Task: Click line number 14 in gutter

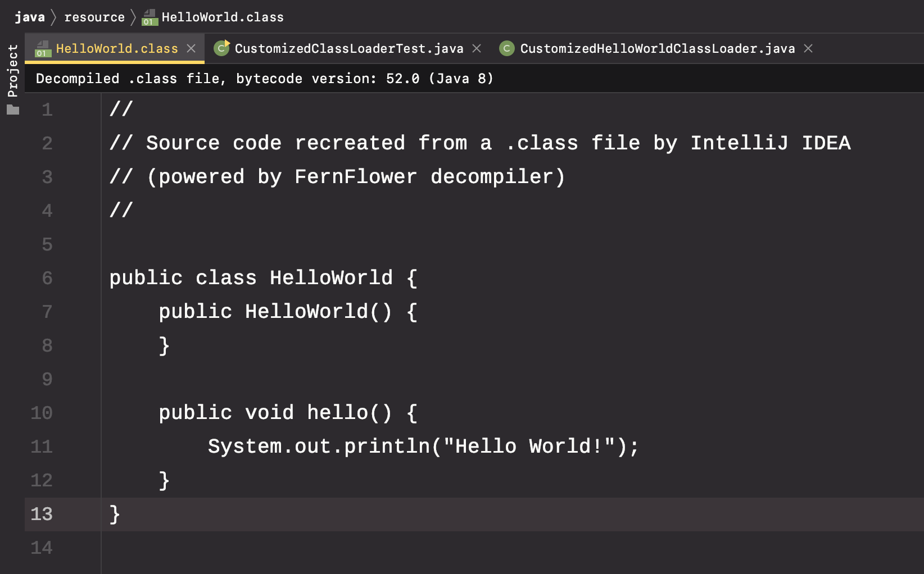Action: tap(42, 548)
